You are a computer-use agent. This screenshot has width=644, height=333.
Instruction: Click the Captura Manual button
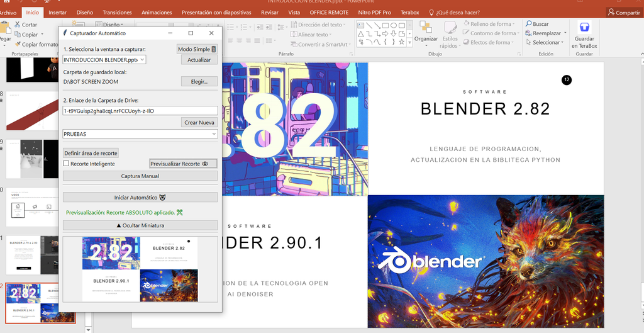pos(140,176)
